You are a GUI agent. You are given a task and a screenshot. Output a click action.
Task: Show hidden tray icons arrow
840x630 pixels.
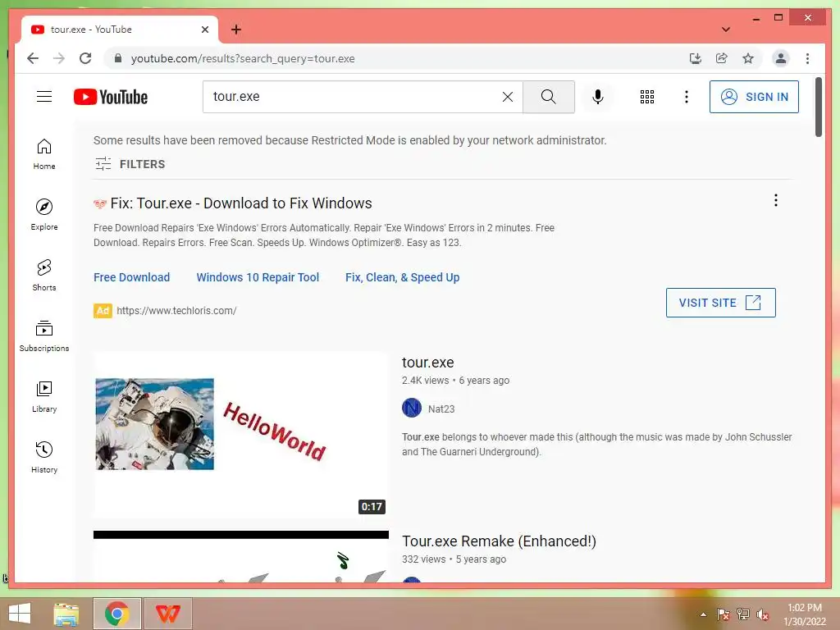[x=703, y=614]
